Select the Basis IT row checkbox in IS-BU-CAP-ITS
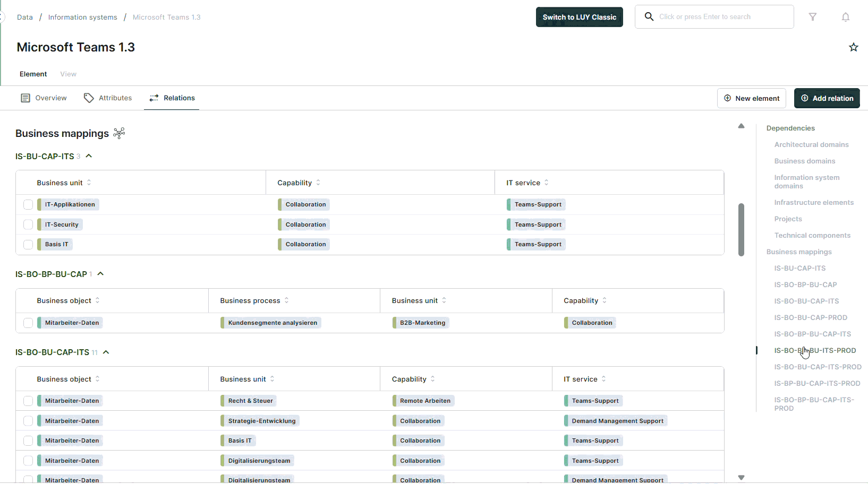 [28, 244]
